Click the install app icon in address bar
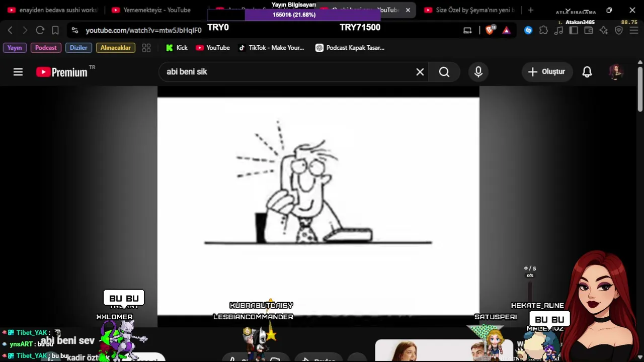 click(467, 30)
